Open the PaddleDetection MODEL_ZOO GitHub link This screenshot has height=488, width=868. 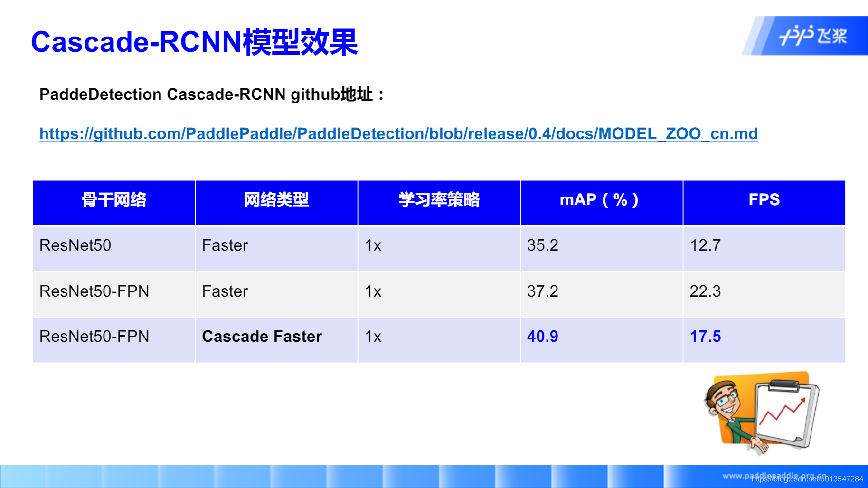[x=398, y=134]
